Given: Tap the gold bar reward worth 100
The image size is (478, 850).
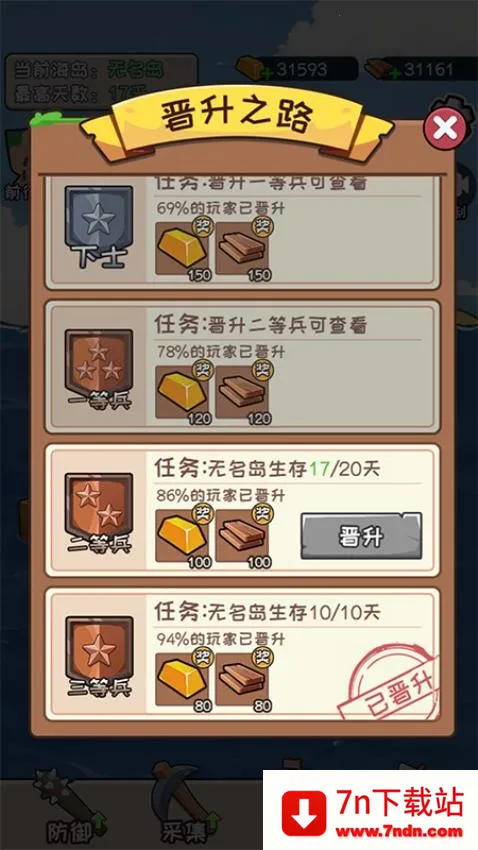Looking at the screenshot, I should coord(183,536).
